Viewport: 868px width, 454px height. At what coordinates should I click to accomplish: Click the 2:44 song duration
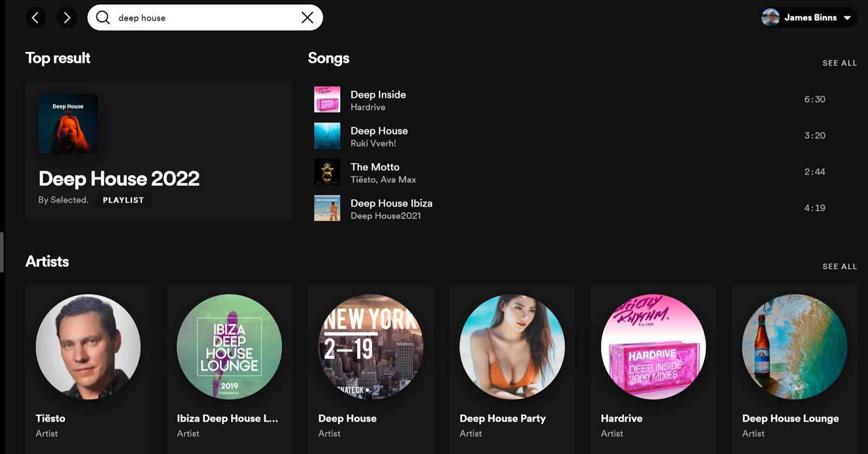click(814, 172)
